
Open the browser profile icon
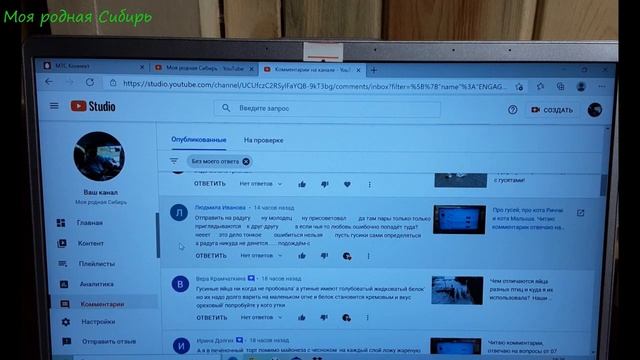click(581, 87)
